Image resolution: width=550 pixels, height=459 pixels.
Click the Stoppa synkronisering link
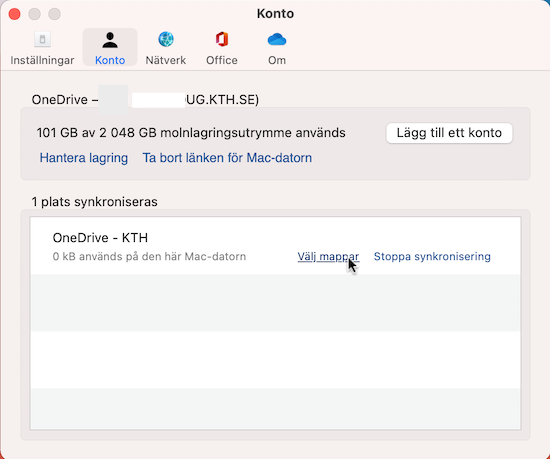[x=432, y=257]
